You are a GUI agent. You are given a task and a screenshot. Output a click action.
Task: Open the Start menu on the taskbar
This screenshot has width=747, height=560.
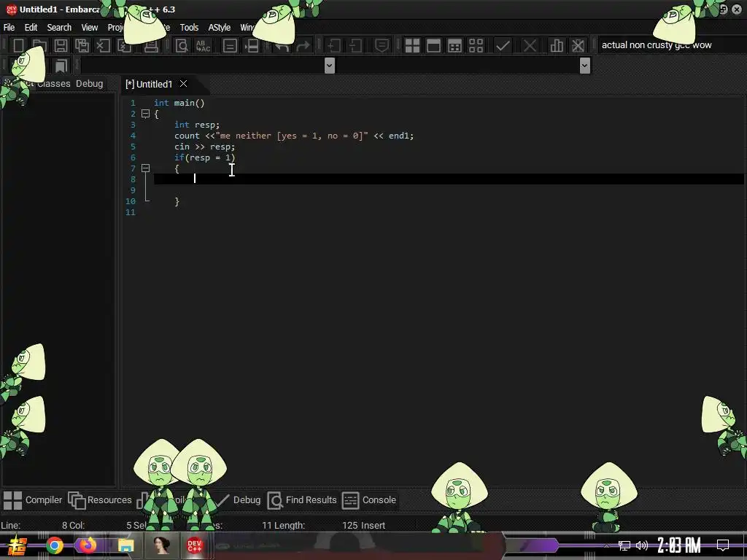(18, 545)
